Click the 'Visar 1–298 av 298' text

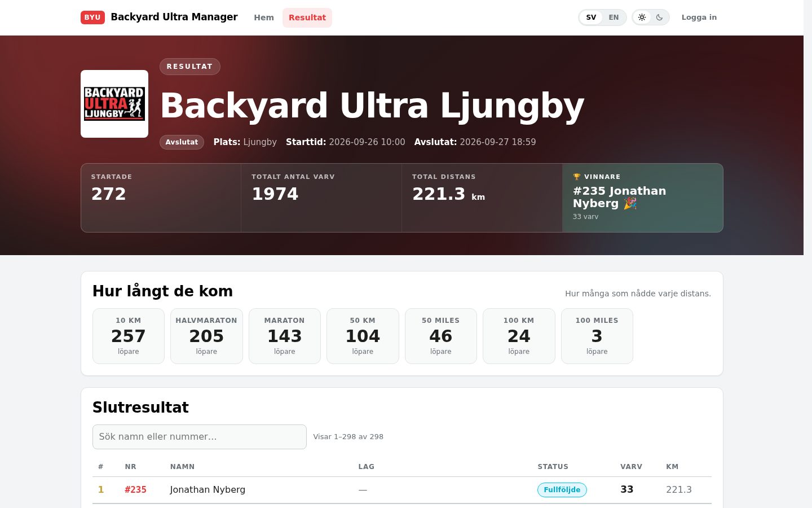tap(348, 437)
